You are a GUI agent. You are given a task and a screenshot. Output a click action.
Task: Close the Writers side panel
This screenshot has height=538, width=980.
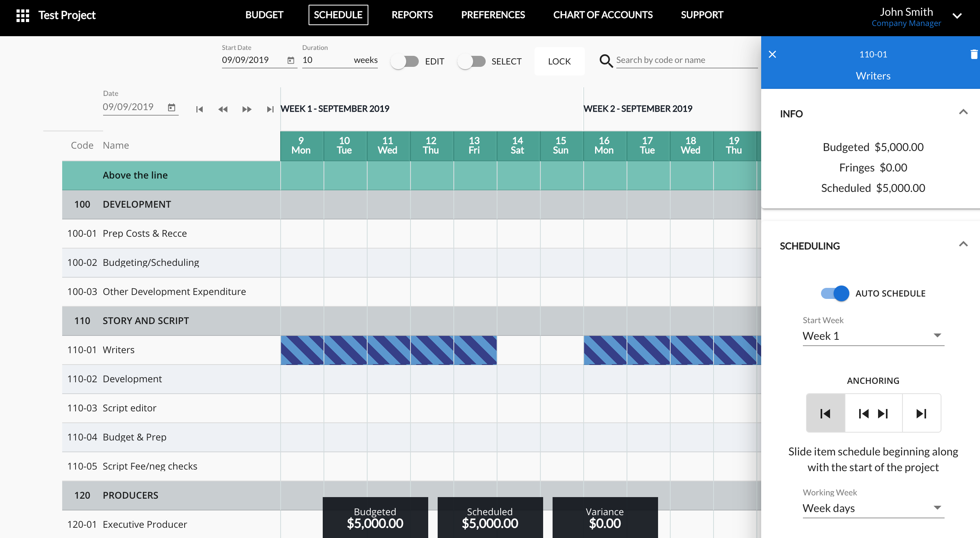(x=772, y=54)
